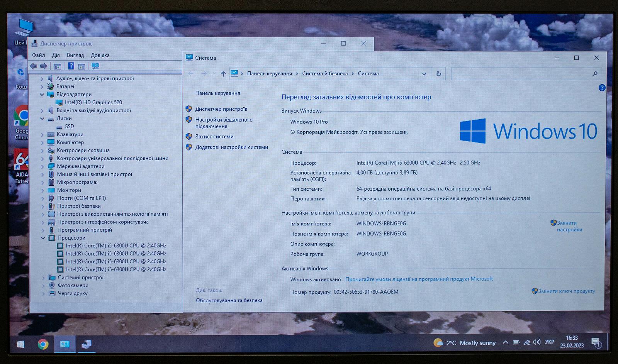618x364 pixels.
Task: Open the Файл menu
Action: 39,55
